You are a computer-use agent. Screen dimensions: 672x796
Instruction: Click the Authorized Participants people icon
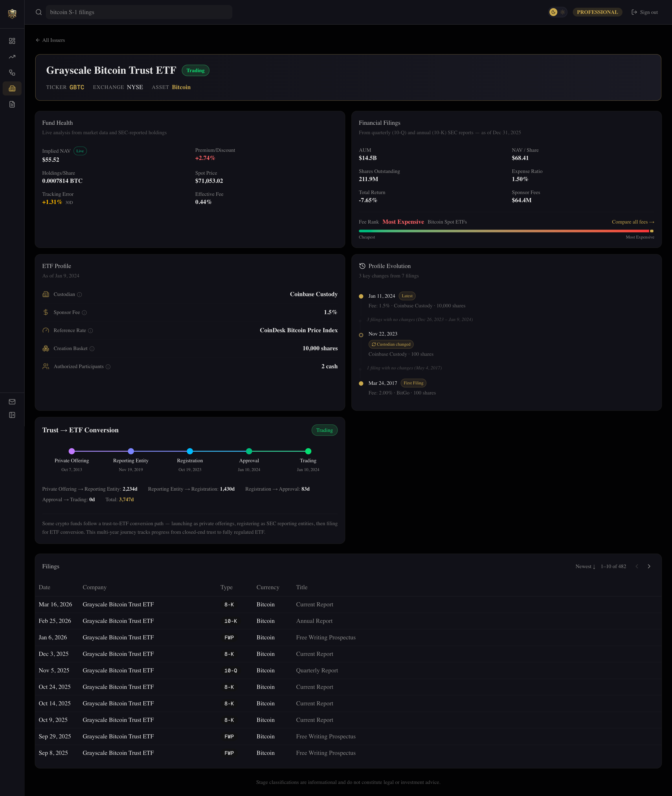[x=46, y=366]
